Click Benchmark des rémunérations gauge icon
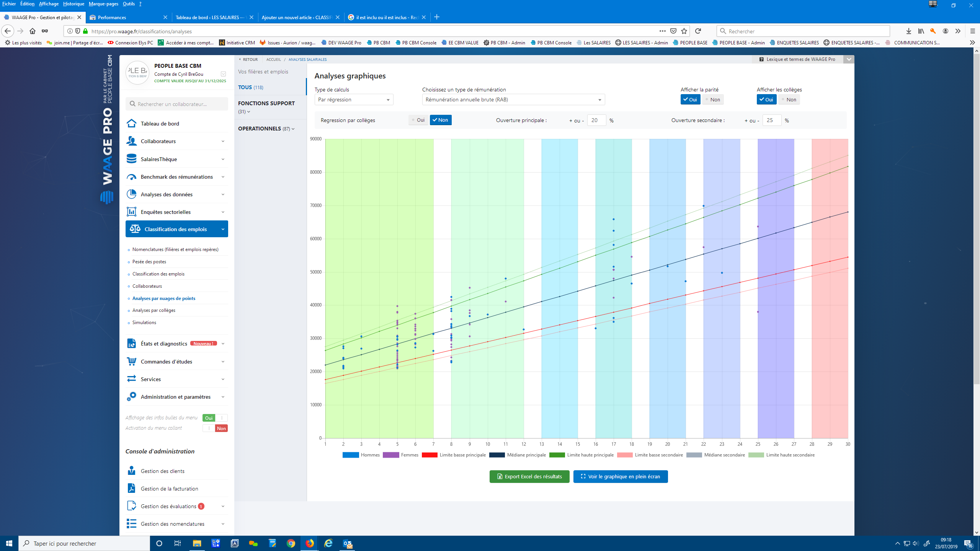 click(x=131, y=177)
